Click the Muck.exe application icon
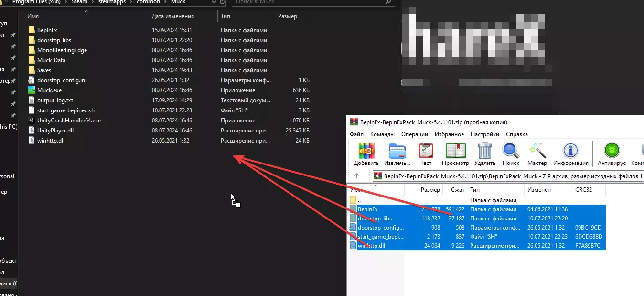The width and height of the screenshot is (644, 296). pos(32,90)
